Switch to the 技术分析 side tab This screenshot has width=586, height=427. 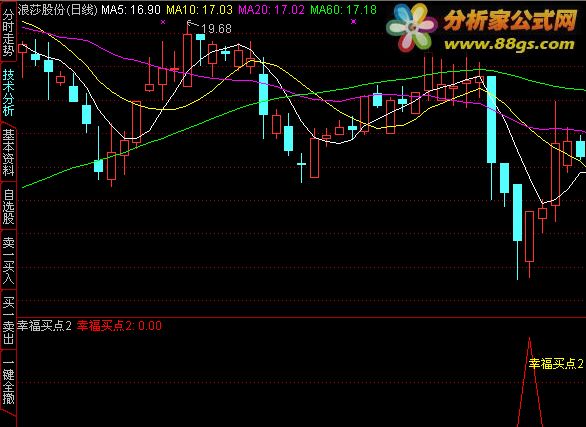8,92
